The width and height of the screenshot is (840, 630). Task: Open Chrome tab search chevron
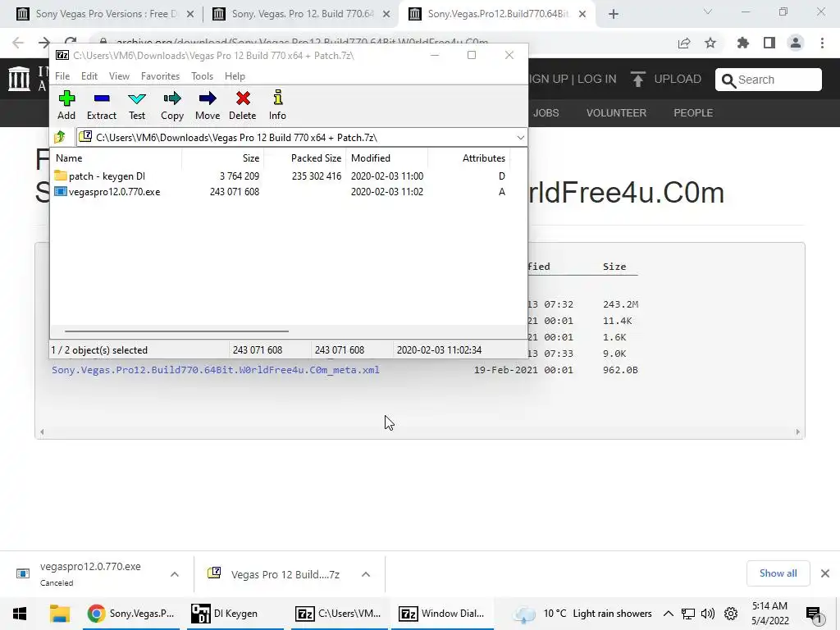(x=708, y=11)
